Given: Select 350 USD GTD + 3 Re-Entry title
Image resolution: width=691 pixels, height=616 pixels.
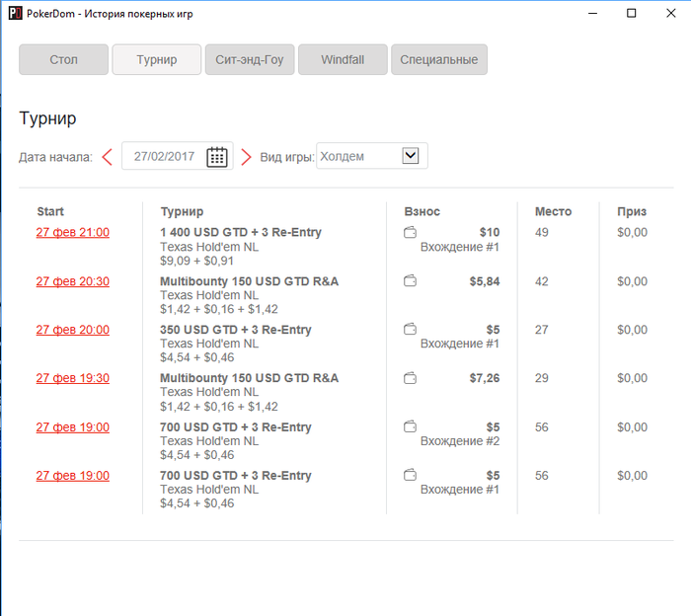Looking at the screenshot, I should coord(236,330).
